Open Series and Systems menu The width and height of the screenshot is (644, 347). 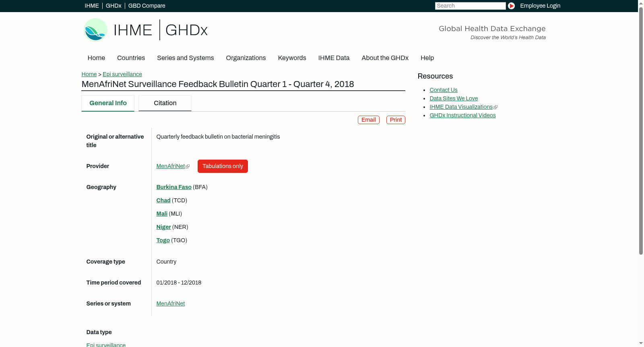[185, 58]
